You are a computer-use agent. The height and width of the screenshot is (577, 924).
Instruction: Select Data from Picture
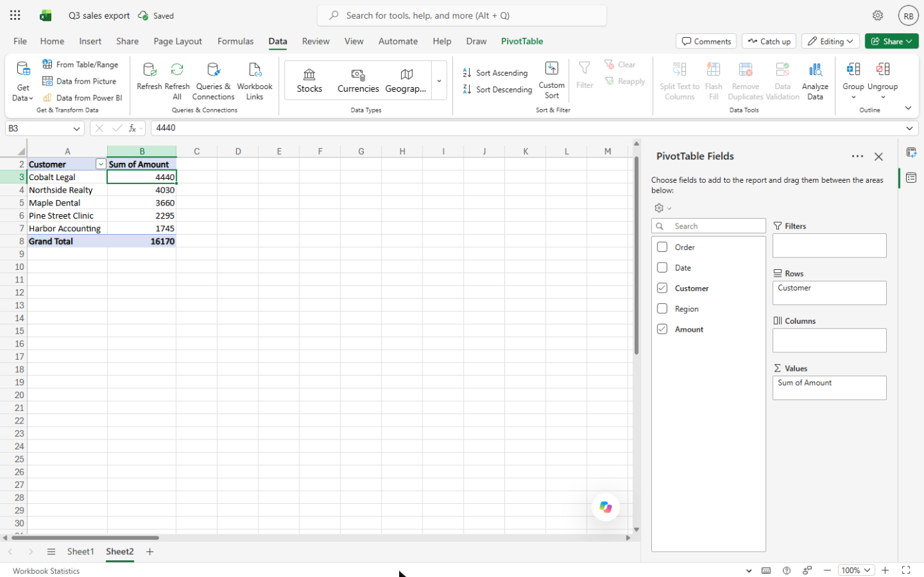pyautogui.click(x=80, y=81)
